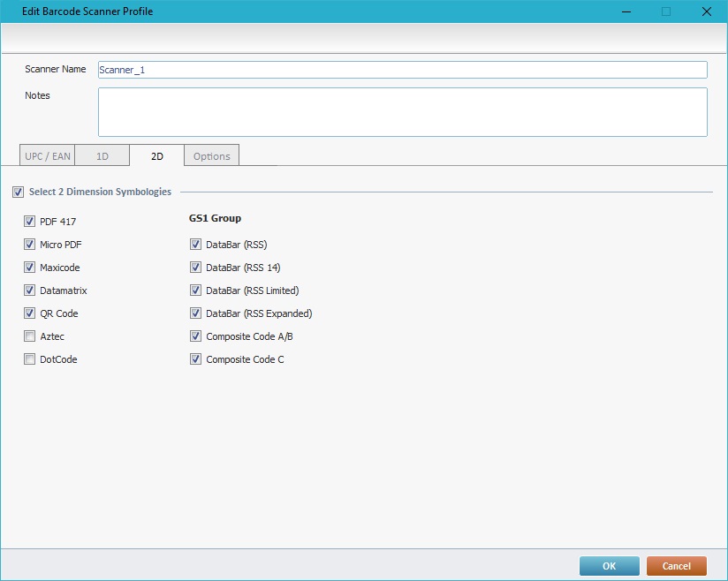Toggle the Maxicode checkbox

click(x=30, y=268)
